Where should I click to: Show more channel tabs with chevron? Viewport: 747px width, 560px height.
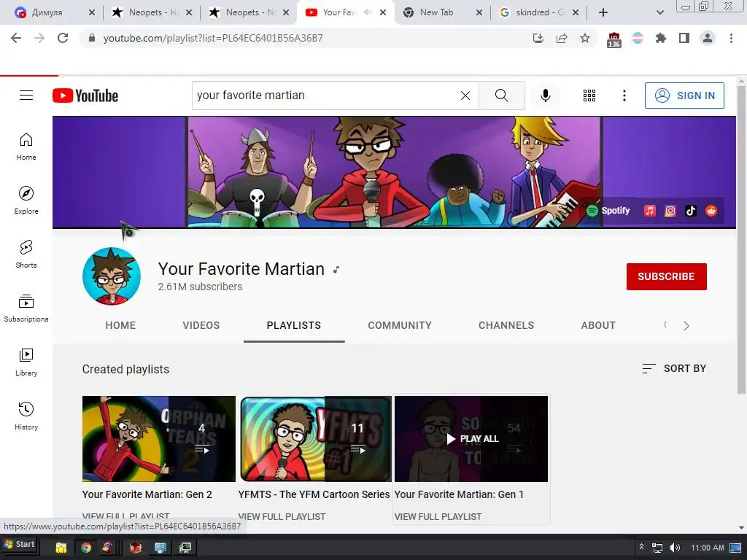(686, 326)
